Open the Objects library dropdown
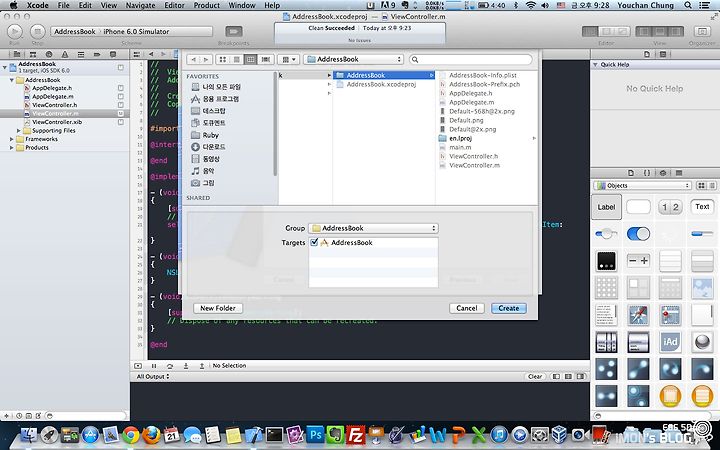The image size is (720, 450). [642, 186]
